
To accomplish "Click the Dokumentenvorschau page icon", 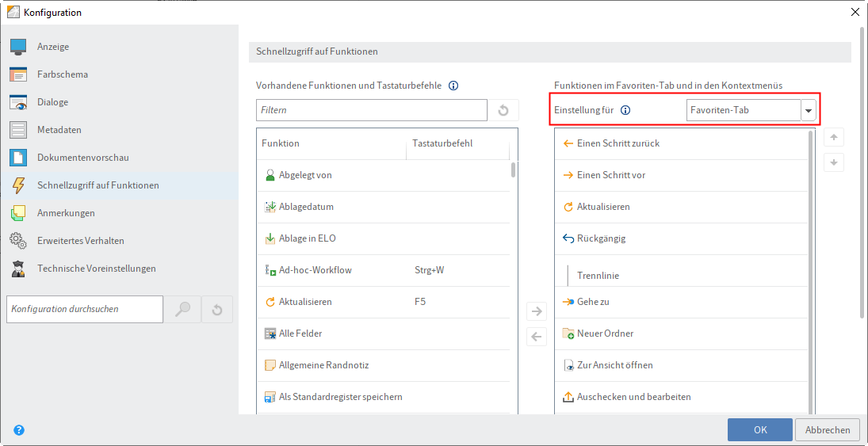I will point(18,158).
